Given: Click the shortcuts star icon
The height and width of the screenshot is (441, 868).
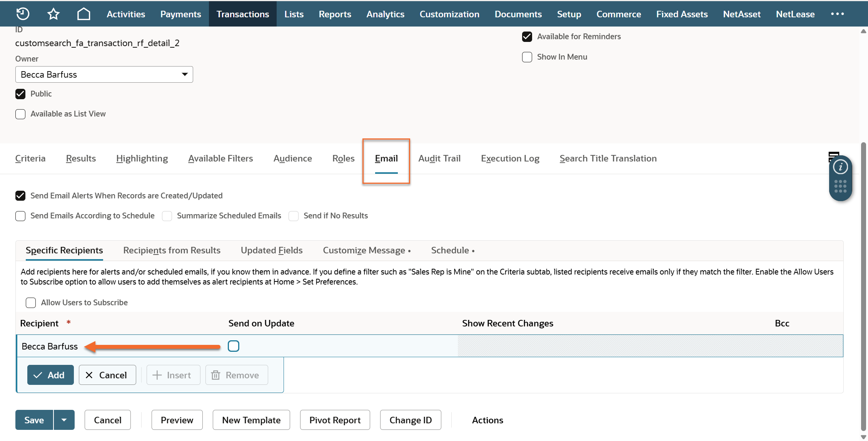Looking at the screenshot, I should pos(53,14).
